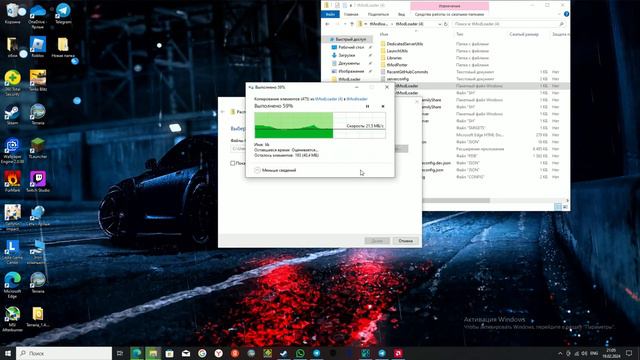Open the OneDrive desktop shortcut
This screenshot has height=360, width=640.
coord(38,16)
